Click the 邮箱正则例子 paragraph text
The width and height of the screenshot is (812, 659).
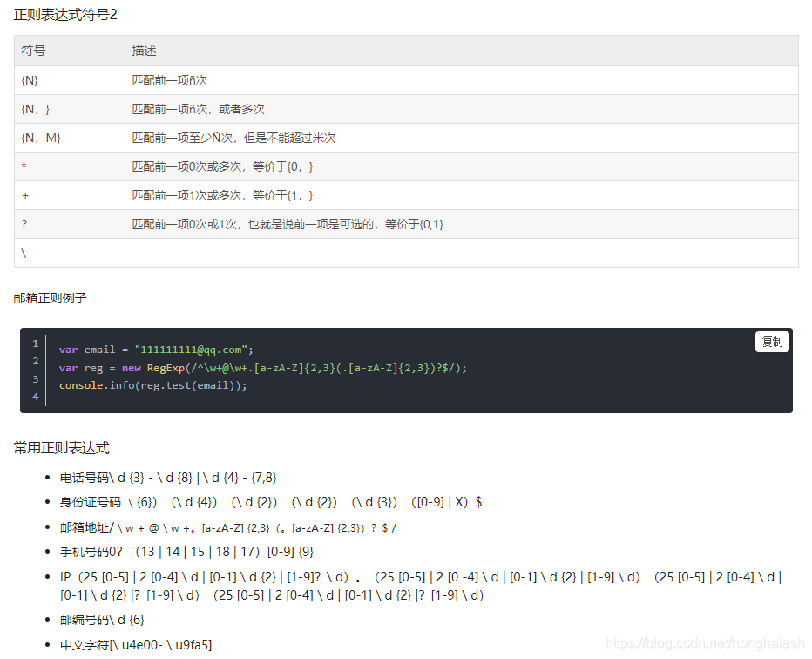pos(50,298)
